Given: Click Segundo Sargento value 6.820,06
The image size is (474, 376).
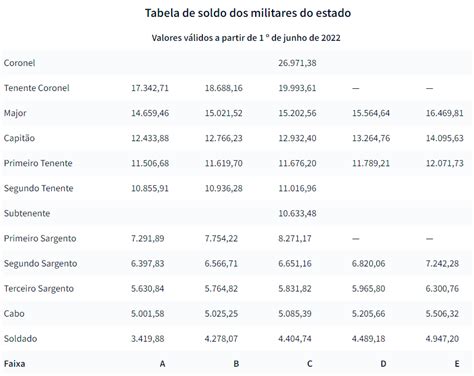Looking at the screenshot, I should (369, 263).
